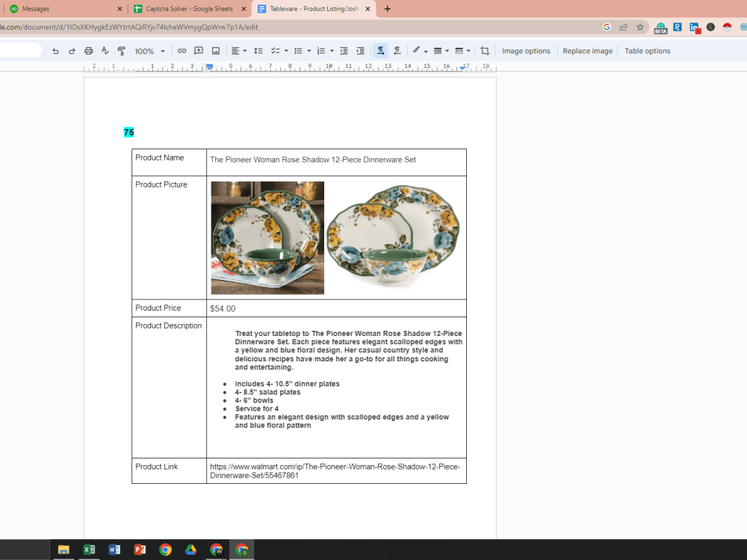The height and width of the screenshot is (560, 747).
Task: Open the 100% zoom dropdown
Action: pos(149,51)
